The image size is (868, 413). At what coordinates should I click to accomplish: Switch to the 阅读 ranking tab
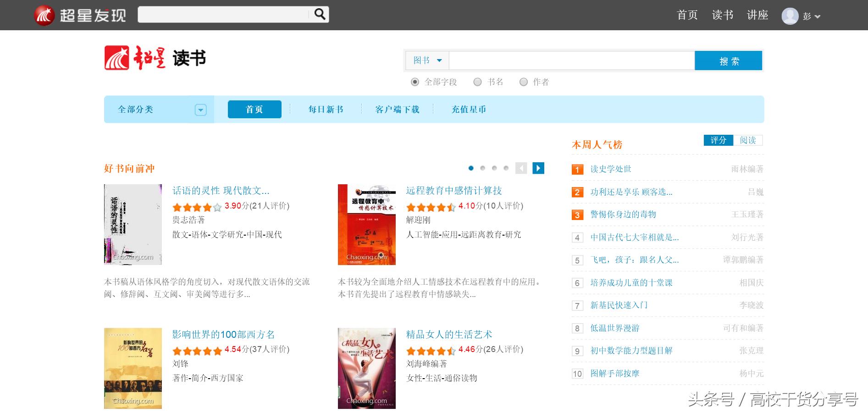(747, 140)
